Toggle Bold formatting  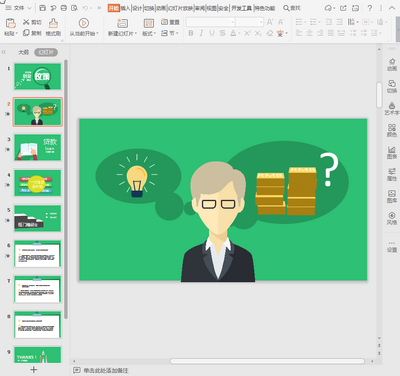191,33
